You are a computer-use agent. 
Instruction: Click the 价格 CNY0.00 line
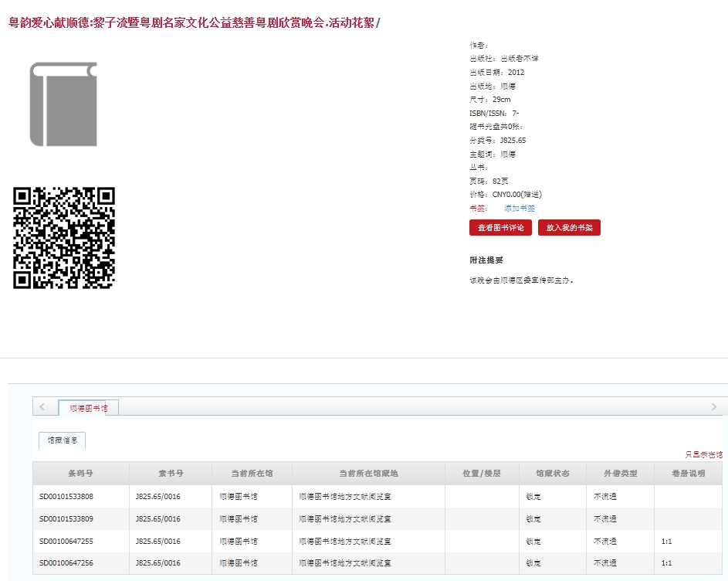click(506, 194)
